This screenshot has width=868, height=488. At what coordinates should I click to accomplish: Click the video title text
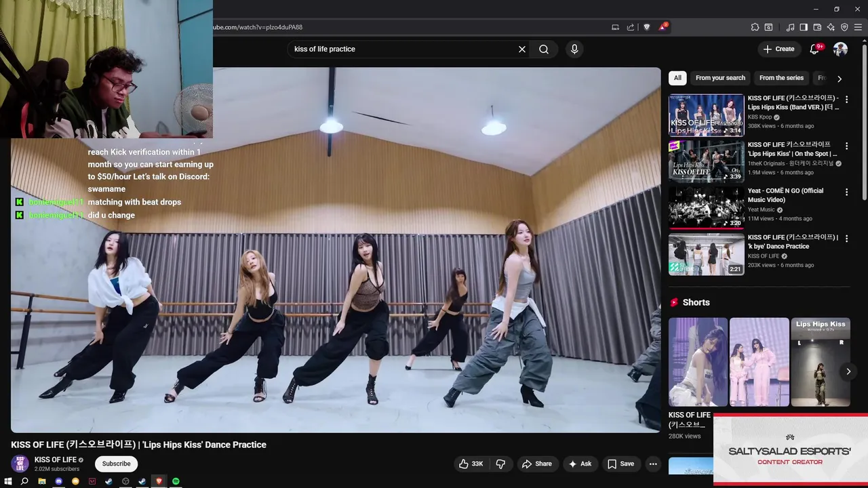click(138, 445)
